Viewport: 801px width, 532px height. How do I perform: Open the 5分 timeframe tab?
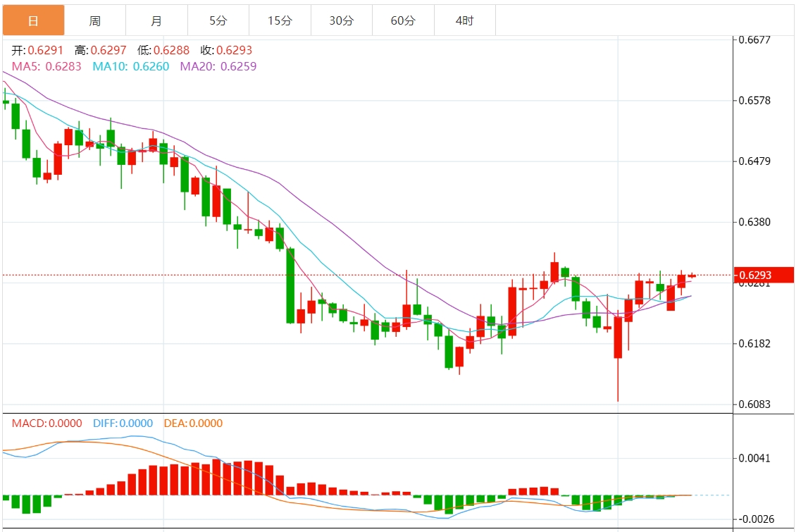click(218, 20)
